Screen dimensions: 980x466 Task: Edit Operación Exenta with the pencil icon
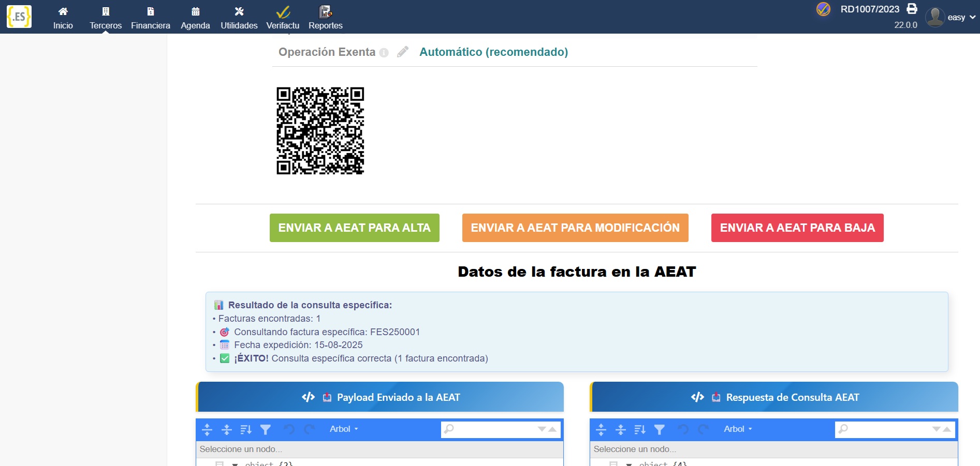tap(403, 52)
